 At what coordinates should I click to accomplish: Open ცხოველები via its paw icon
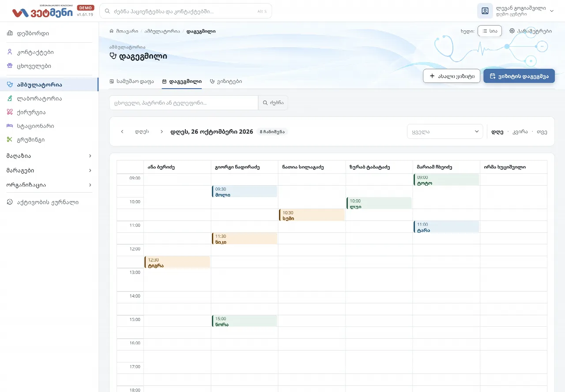click(10, 66)
